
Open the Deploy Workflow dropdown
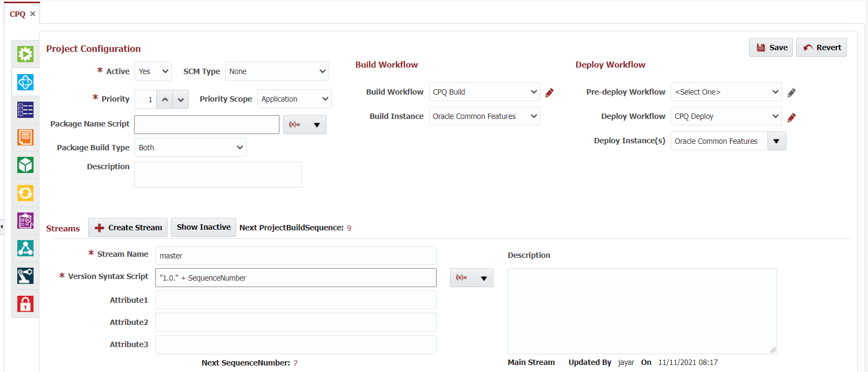(726, 116)
